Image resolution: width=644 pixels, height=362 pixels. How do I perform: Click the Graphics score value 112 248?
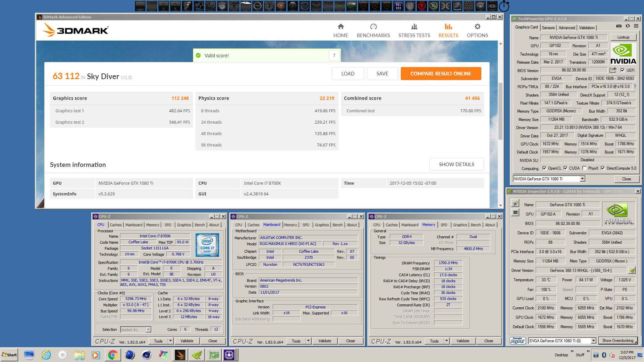tap(180, 98)
